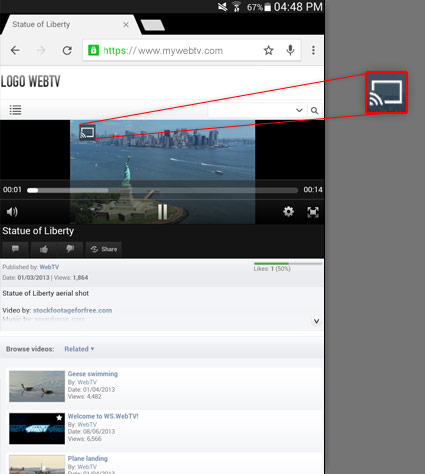This screenshot has width=425, height=474.
Task: Open a new browser tab
Action: point(153,25)
